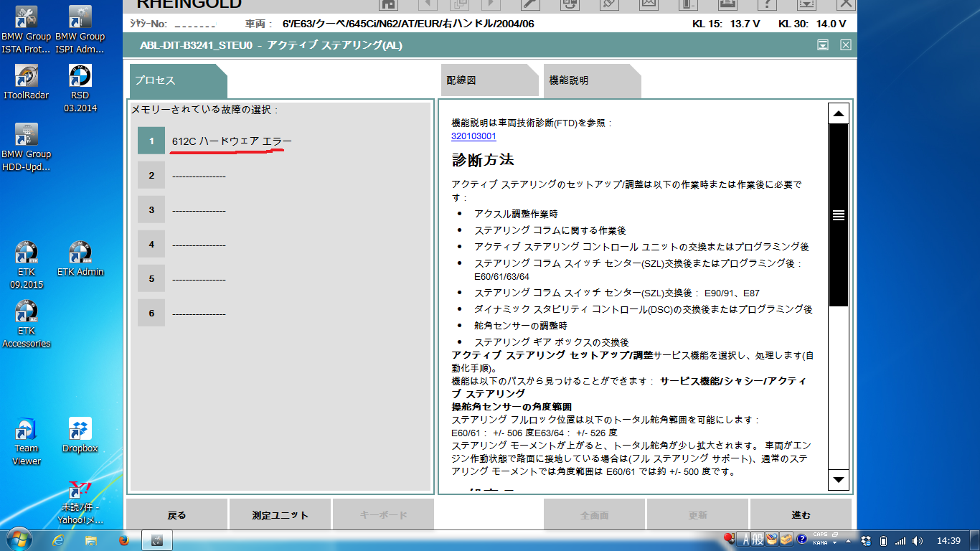Switch to the プロセス tab
This screenshot has width=980, height=551.
[x=177, y=80]
